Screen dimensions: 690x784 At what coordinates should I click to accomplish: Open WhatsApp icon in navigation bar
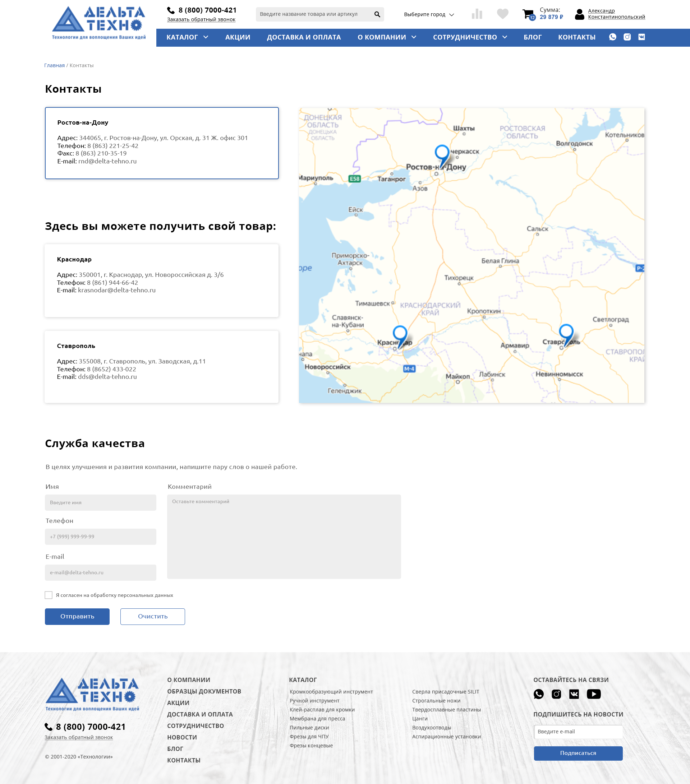click(x=612, y=37)
